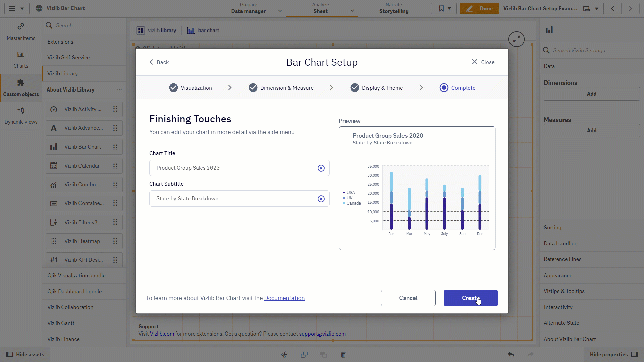Select the Vizlib KPI Designer icon
Image resolution: width=644 pixels, height=362 pixels.
coord(54,260)
